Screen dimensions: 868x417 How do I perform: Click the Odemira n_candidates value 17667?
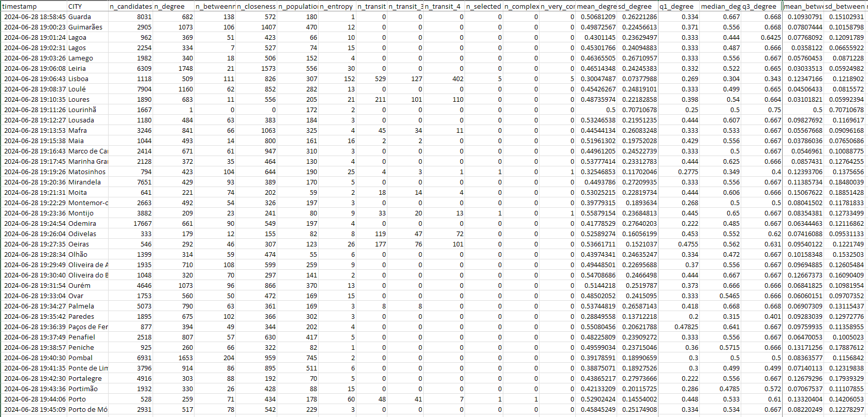pyautogui.click(x=131, y=224)
